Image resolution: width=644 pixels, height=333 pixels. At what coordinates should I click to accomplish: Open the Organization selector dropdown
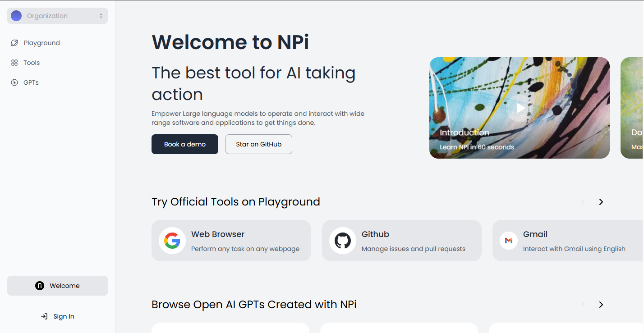57,16
